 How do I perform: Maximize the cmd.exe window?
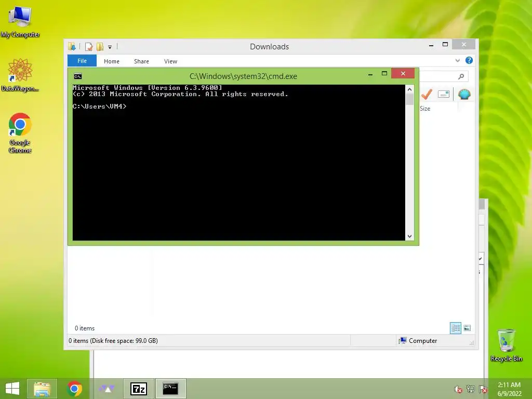[x=384, y=74]
